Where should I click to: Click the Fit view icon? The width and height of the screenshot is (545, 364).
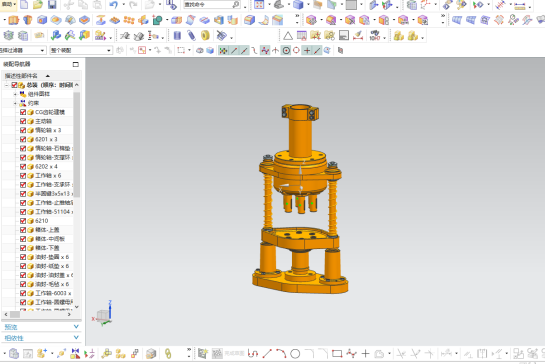pos(259,5)
